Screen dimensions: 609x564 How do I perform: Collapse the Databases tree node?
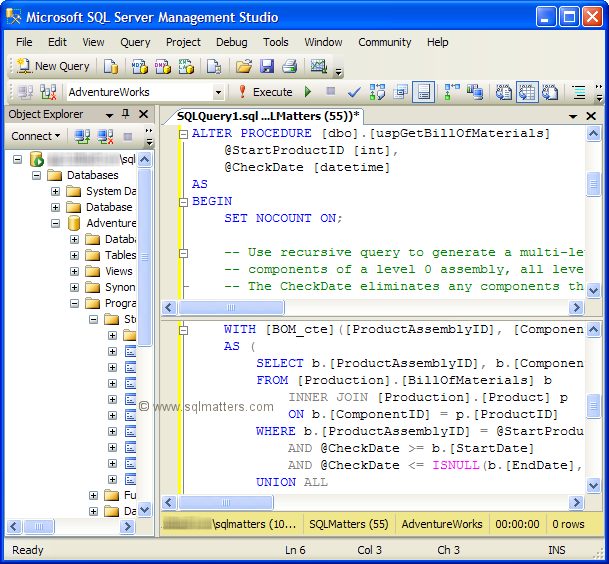point(37,176)
